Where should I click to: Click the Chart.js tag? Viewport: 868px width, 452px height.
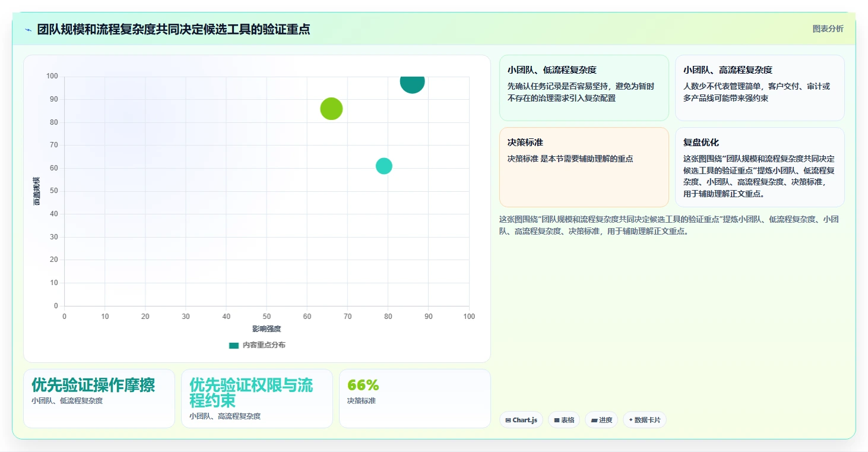point(521,420)
